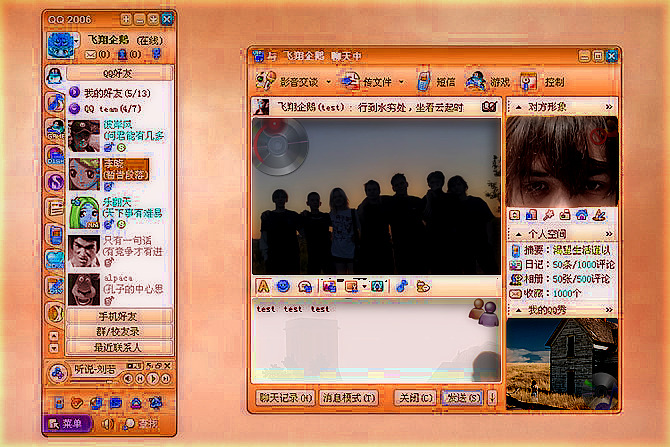Click 影音交谈 video chat button
This screenshot has width=670, height=447.
point(288,81)
